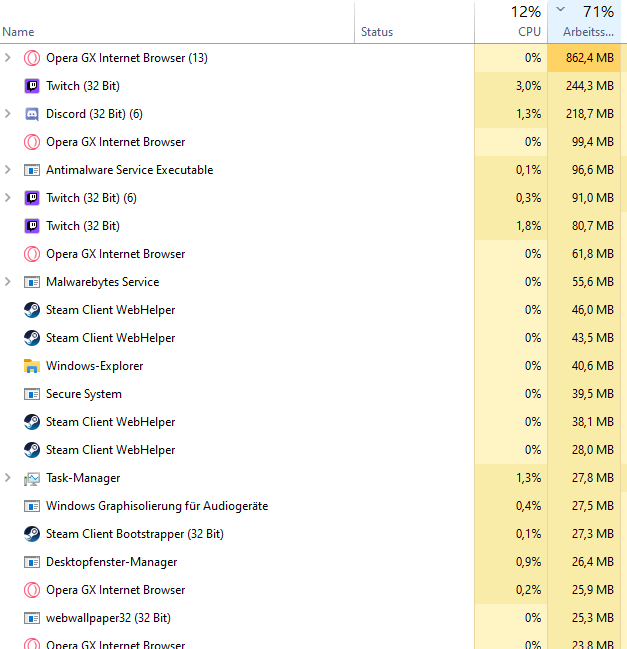Viewport: 627px width, 649px height.
Task: Select the Opera GX Internet Browser (13) row
Action: [x=310, y=58]
